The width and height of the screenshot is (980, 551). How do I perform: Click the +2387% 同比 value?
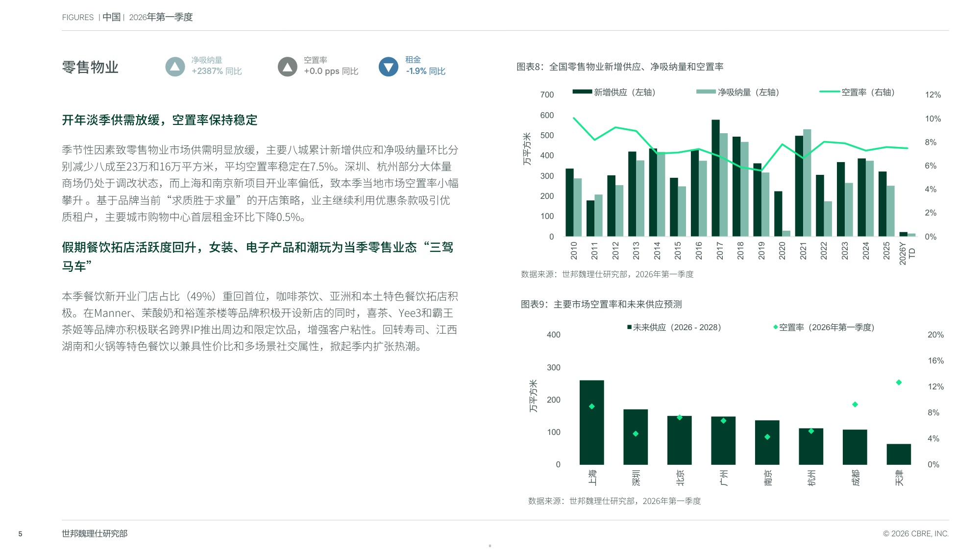click(217, 72)
